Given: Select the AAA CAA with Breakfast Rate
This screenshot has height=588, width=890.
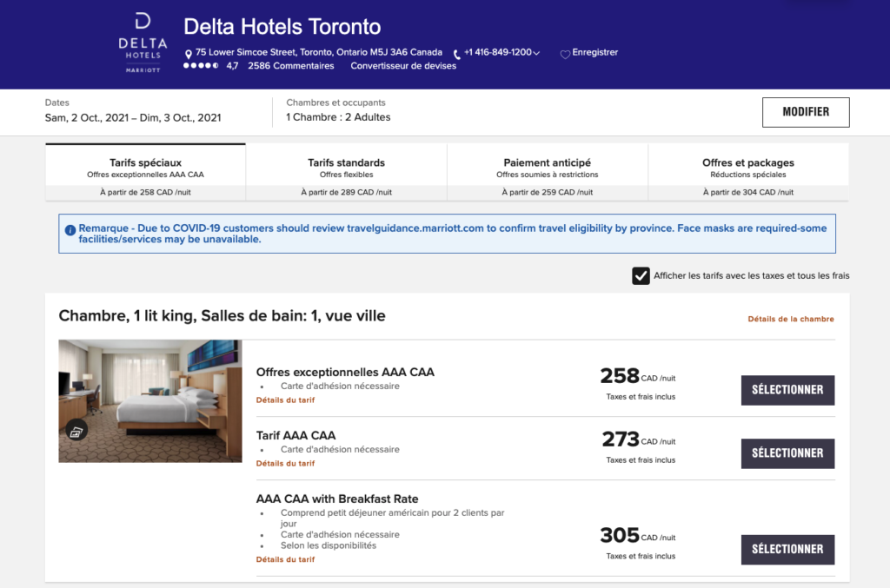Looking at the screenshot, I should (787, 549).
